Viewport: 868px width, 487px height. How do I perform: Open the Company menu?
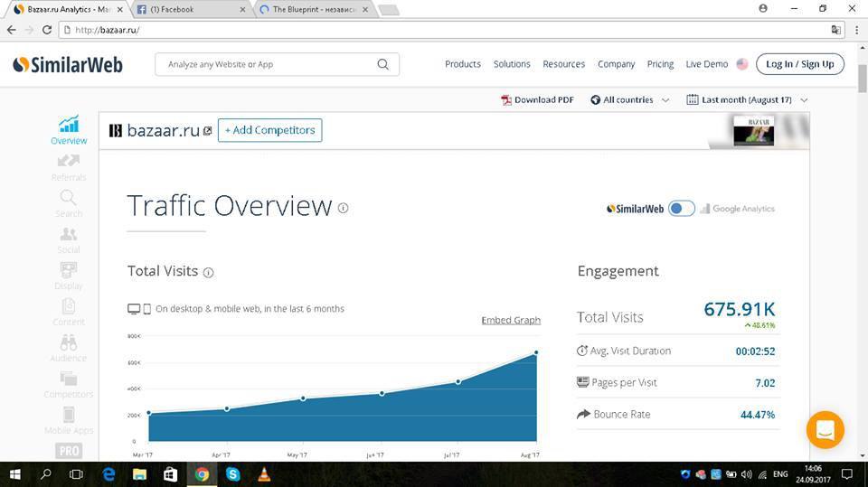(x=616, y=64)
